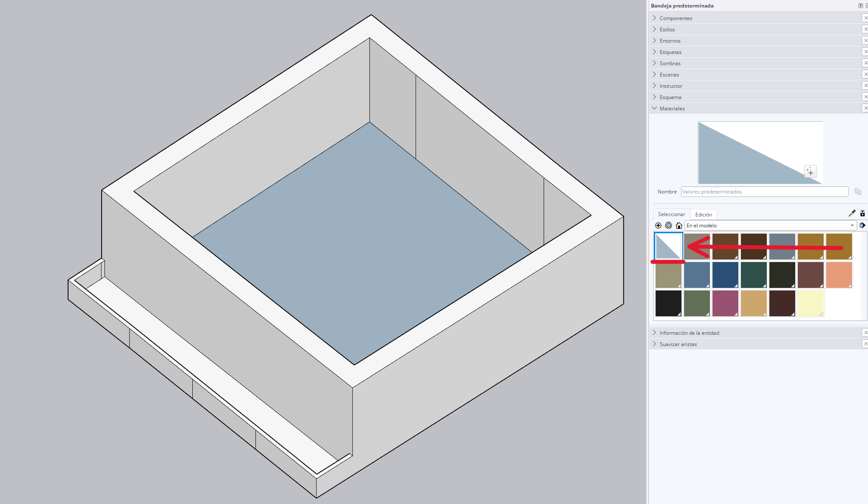Click the Bandeja predeterminada tray title

pyautogui.click(x=682, y=6)
